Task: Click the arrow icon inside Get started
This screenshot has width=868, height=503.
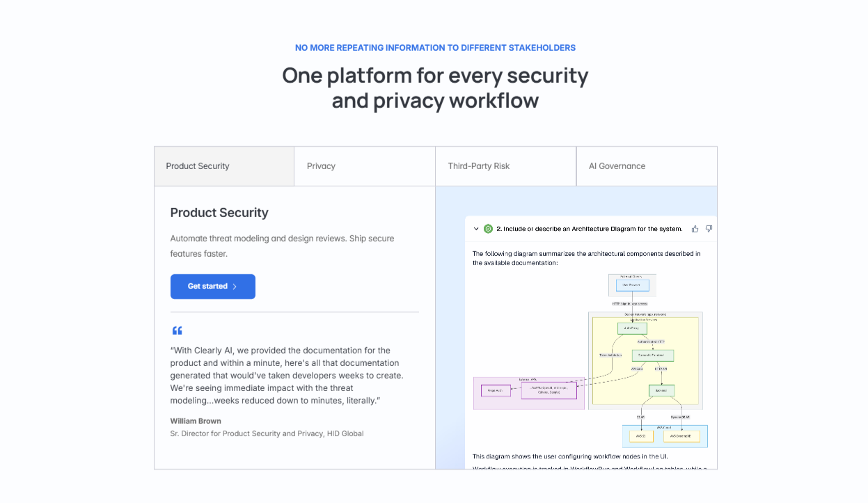Action: (x=235, y=287)
